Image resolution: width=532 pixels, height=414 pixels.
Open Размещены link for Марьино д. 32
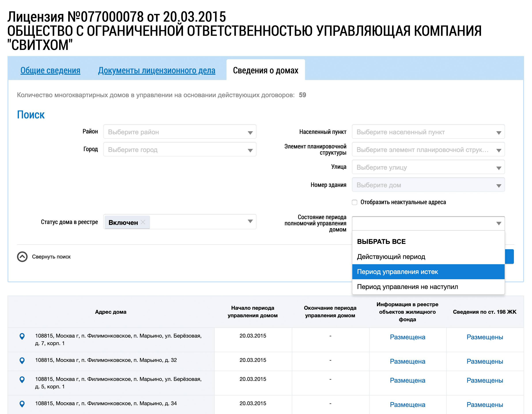pos(485,362)
